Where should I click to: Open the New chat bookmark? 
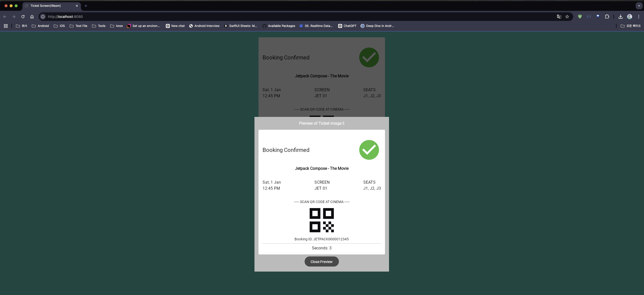click(x=175, y=26)
